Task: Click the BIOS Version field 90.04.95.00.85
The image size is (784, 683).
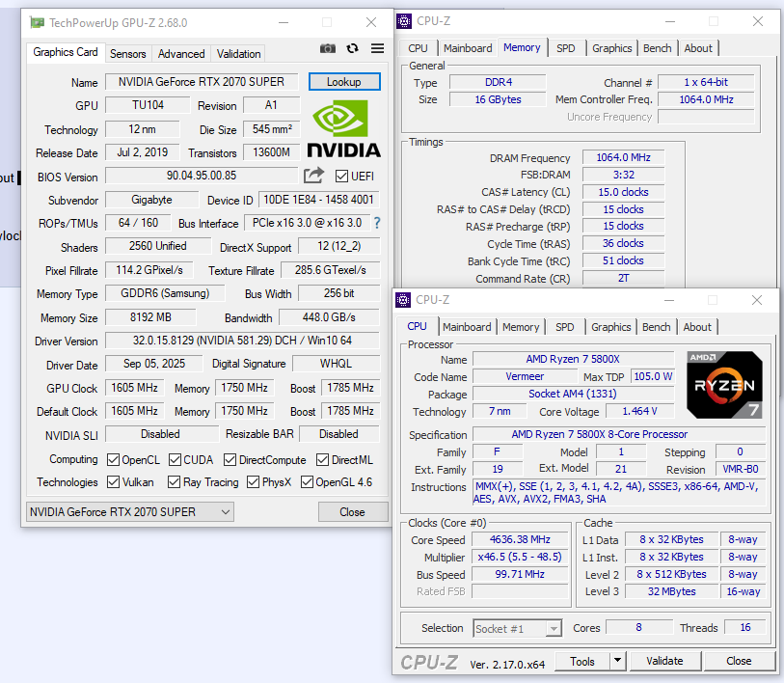Action: click(x=202, y=176)
